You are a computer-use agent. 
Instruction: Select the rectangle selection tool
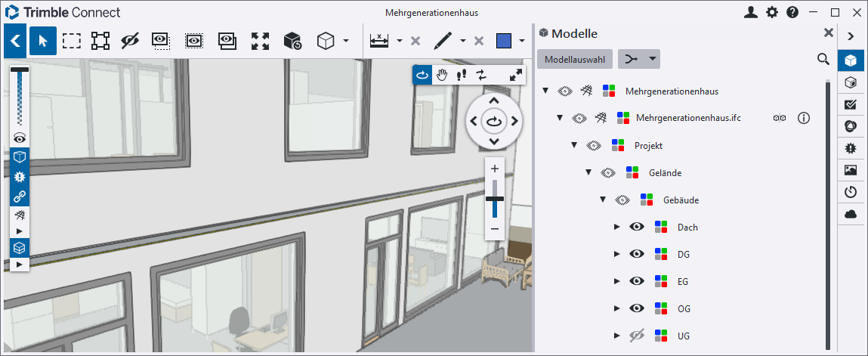72,41
